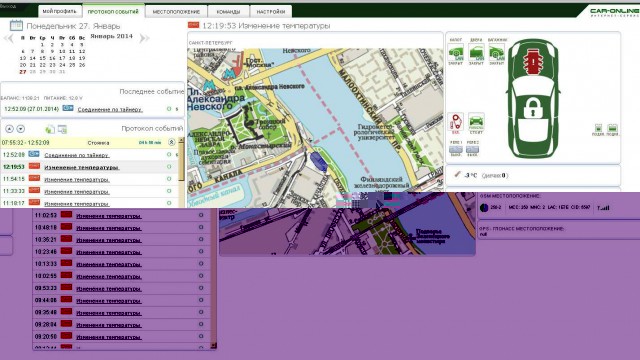Click the padlock icon on the car diagram
640x360 pixels.
(533, 108)
